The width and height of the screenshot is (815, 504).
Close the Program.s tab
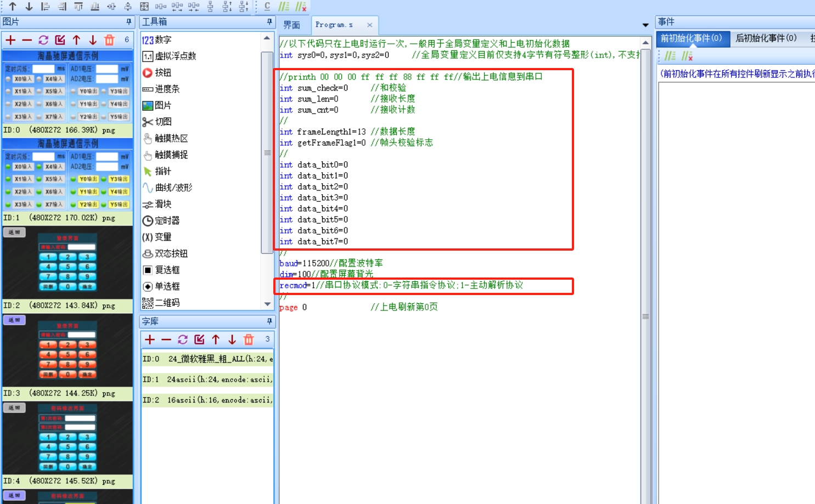tap(370, 25)
